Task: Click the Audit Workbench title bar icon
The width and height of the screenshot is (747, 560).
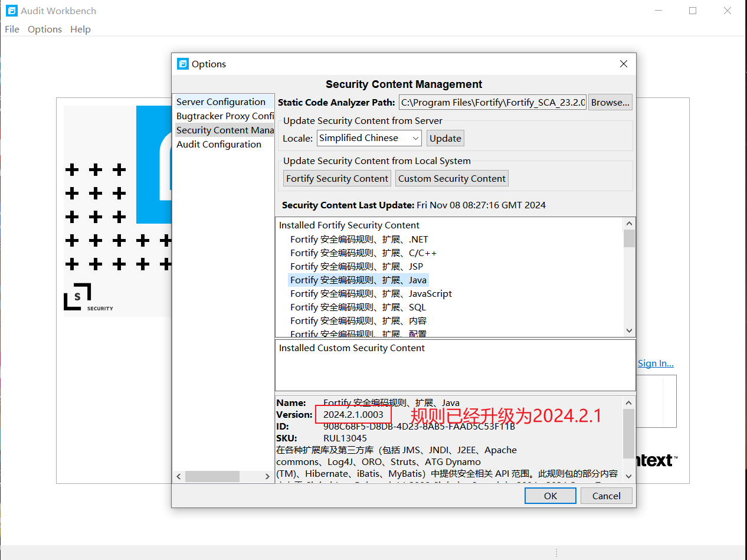Action: pos(11,11)
